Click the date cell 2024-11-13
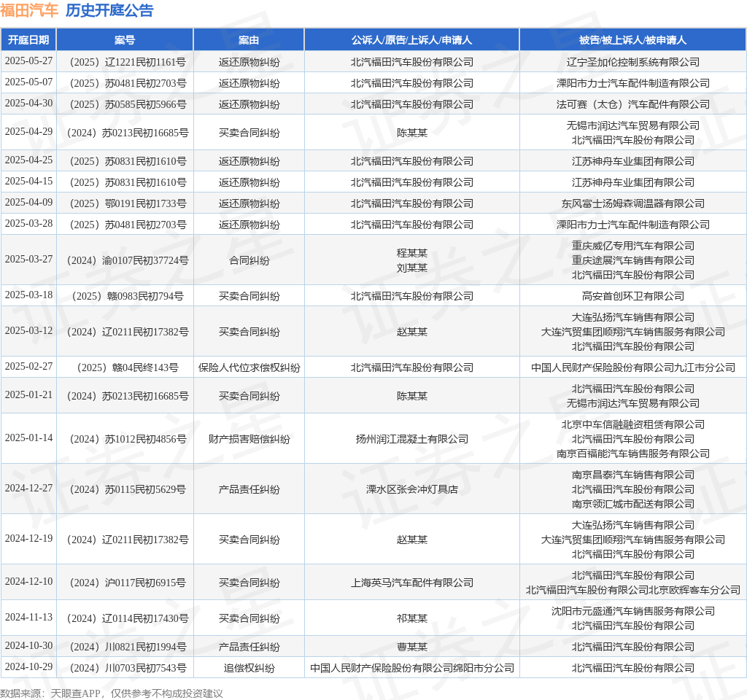Image resolution: width=747 pixels, height=700 pixels. coord(28,618)
